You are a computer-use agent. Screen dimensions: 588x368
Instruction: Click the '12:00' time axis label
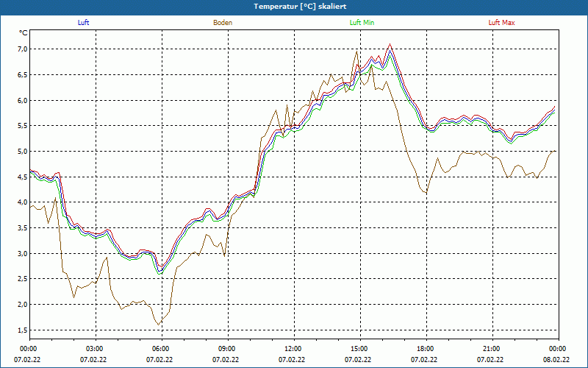(x=294, y=349)
